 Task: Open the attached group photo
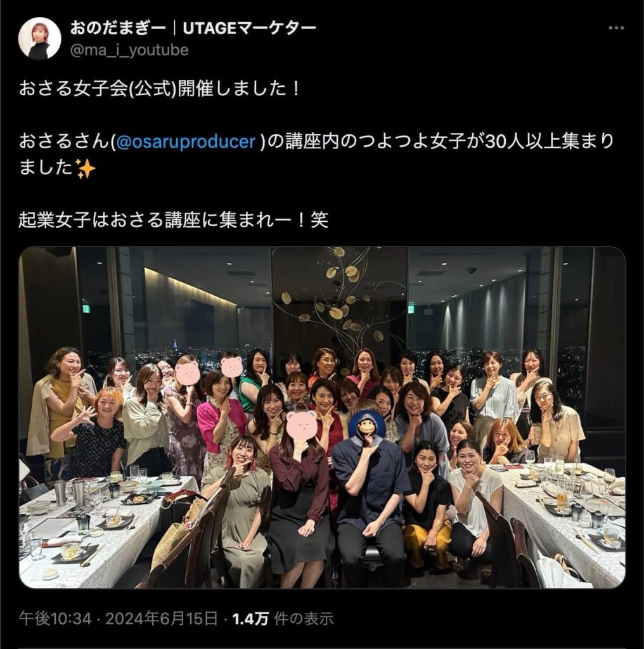pos(322,417)
